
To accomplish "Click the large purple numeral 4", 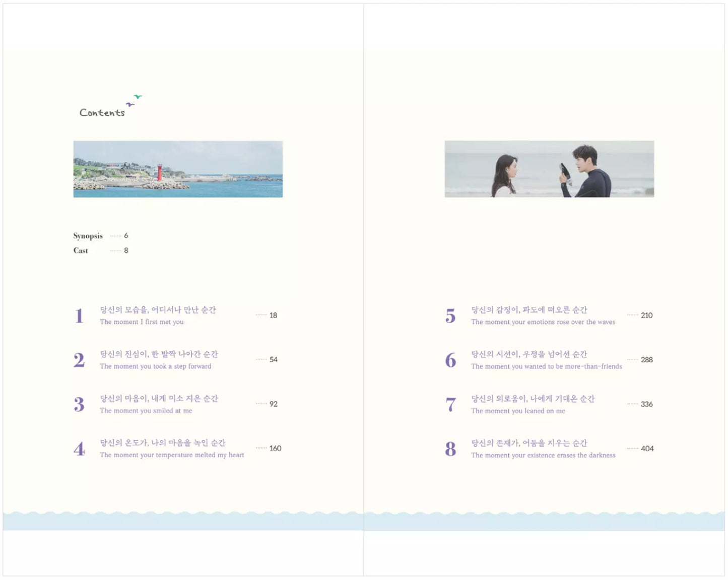I will (x=79, y=447).
